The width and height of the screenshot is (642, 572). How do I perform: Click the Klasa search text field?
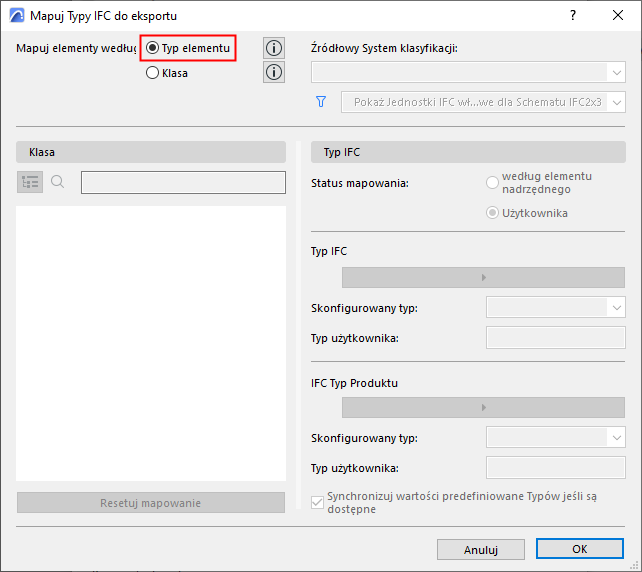(183, 182)
